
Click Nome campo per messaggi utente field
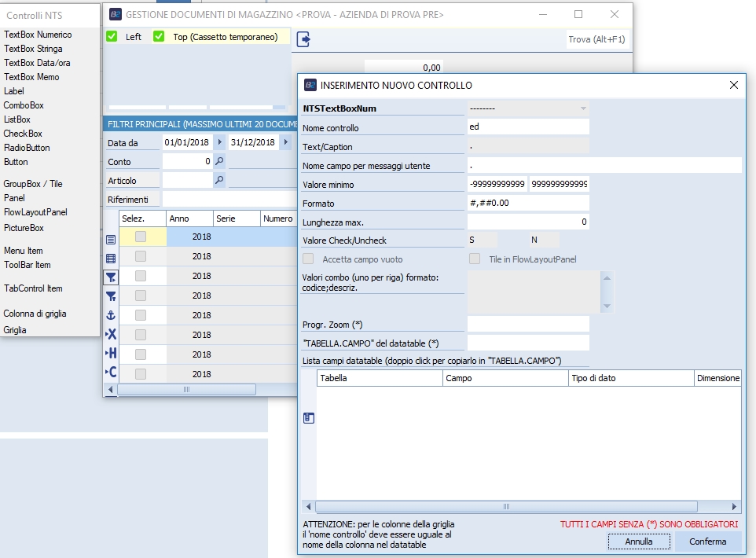click(604, 165)
